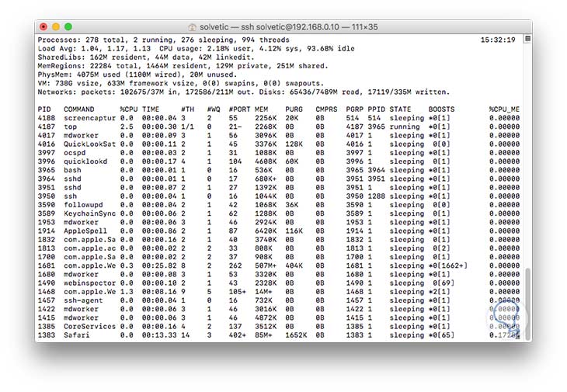This screenshot has width=567, height=392.
Task: Click the terminal vertical scrollbar thumb
Action: click(x=527, y=303)
